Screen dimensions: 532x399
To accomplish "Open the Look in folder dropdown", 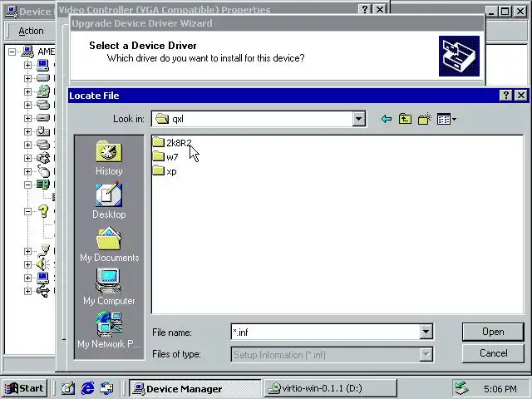I will point(358,119).
